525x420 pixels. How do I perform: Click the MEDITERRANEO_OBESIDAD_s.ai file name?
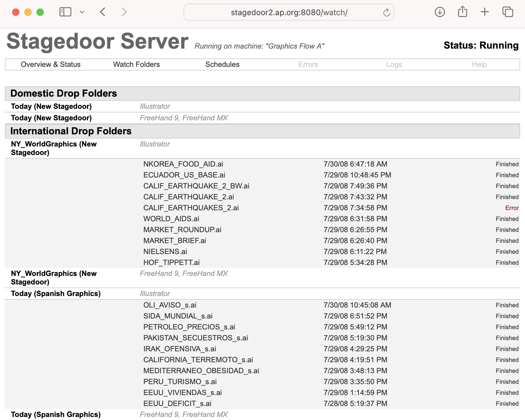click(x=201, y=371)
